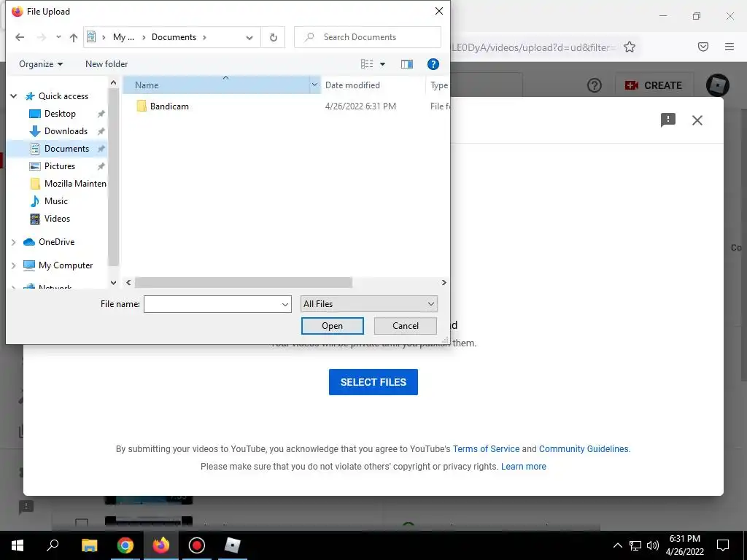
Task: Go back in File Upload dialog
Action: point(20,37)
